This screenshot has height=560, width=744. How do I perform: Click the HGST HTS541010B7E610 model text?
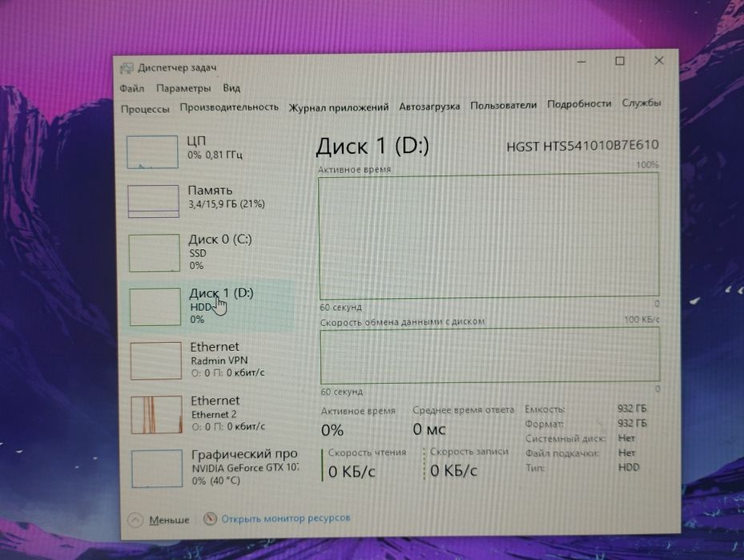[x=582, y=146]
